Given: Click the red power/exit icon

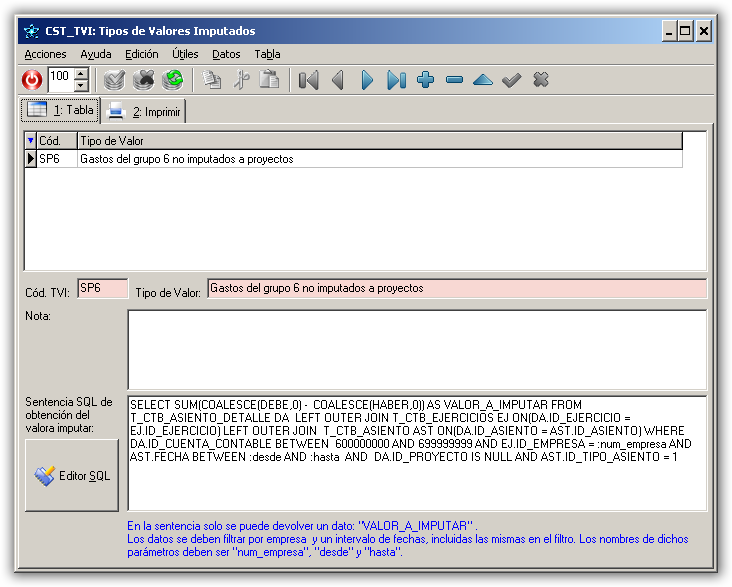Looking at the screenshot, I should [32, 80].
